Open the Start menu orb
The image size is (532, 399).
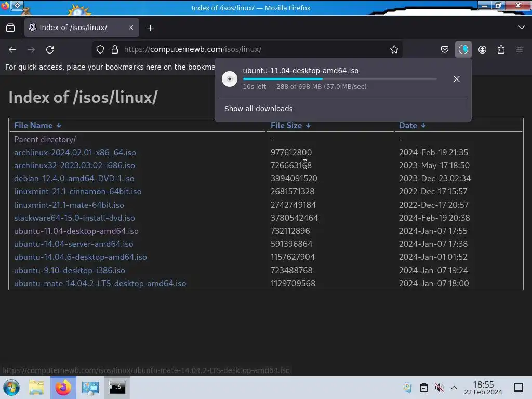(x=11, y=388)
